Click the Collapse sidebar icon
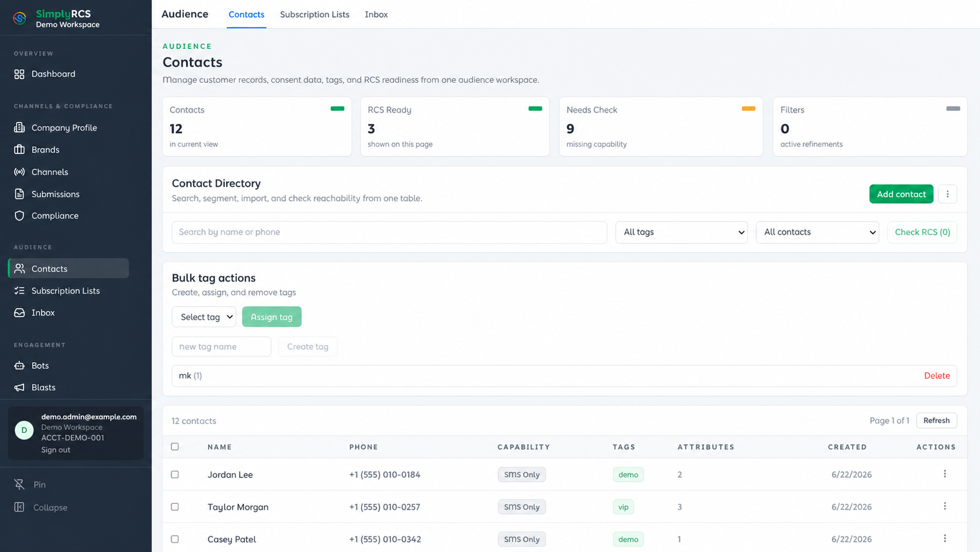 click(x=19, y=507)
